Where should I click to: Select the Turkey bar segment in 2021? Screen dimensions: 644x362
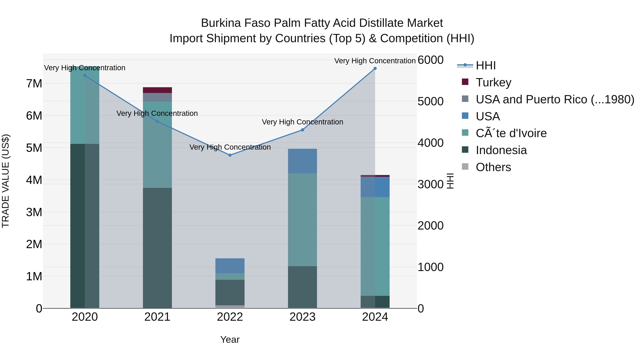point(157,90)
